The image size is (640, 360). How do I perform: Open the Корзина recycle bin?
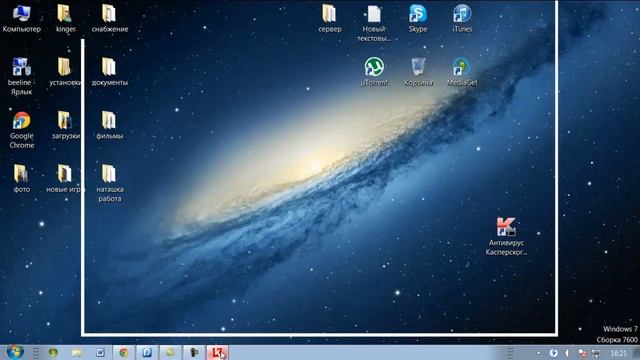click(x=418, y=72)
